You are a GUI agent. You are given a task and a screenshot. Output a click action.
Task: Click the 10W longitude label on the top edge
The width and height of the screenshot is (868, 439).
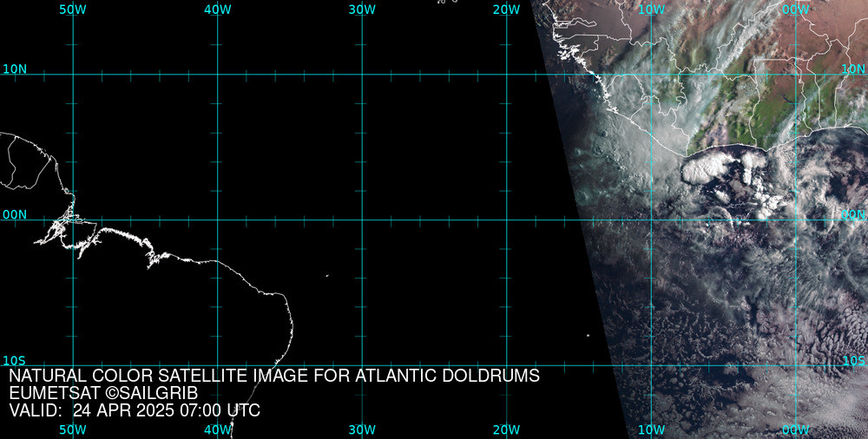(x=652, y=10)
